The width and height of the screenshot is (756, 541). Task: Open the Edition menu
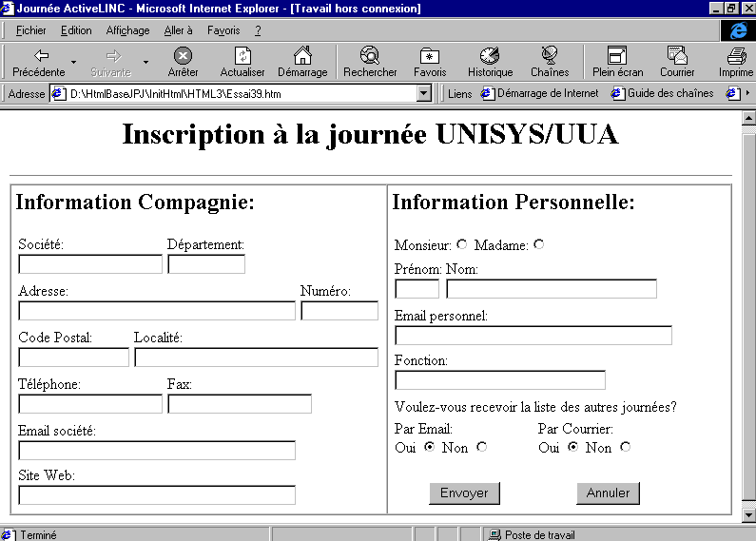pos(76,30)
